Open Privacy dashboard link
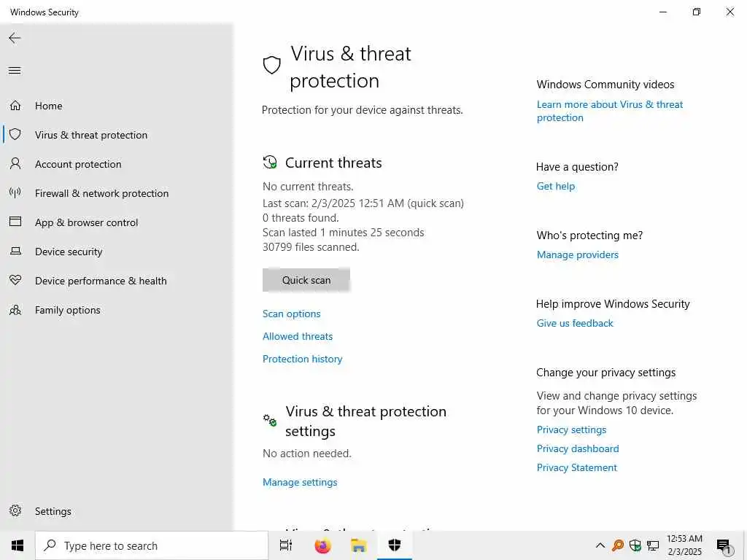The height and width of the screenshot is (560, 747). tap(578, 448)
